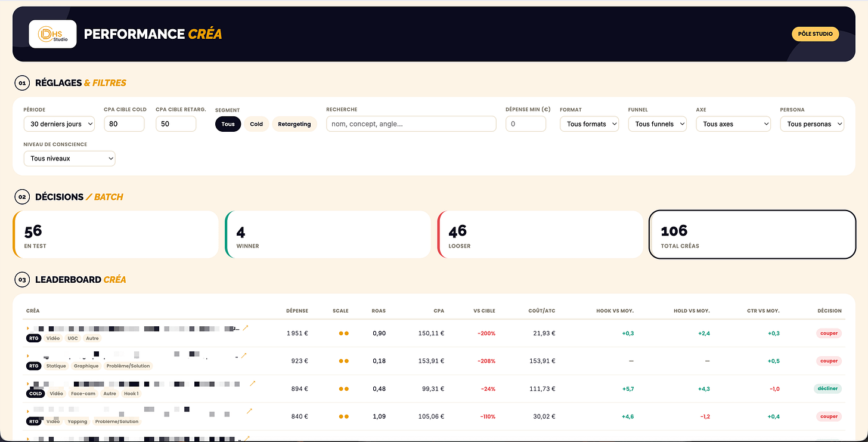
Task: Click the couper badge in the 840 € row
Action: (829, 416)
